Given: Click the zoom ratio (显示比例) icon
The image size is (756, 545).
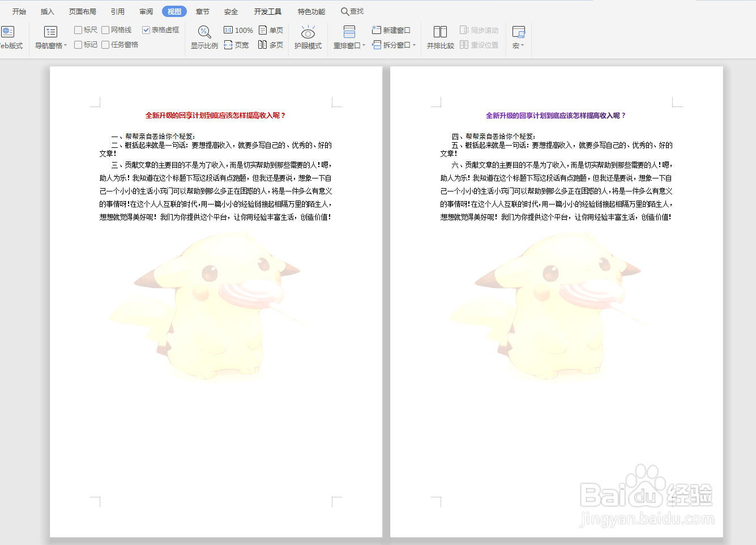Looking at the screenshot, I should click(x=204, y=32).
